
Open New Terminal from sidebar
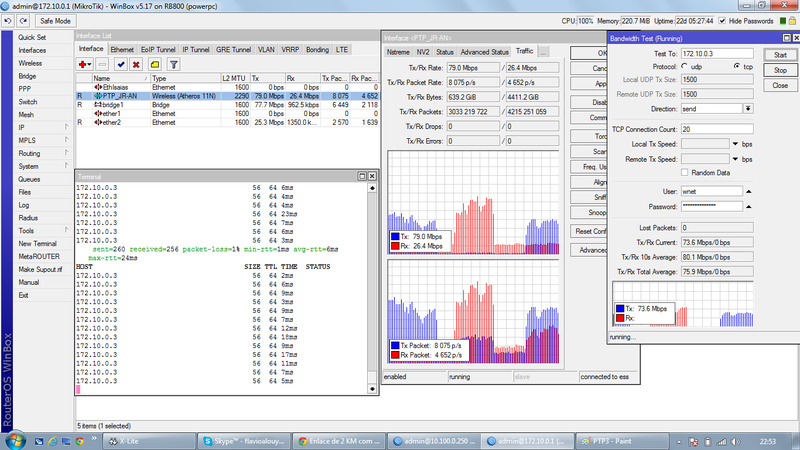point(37,243)
